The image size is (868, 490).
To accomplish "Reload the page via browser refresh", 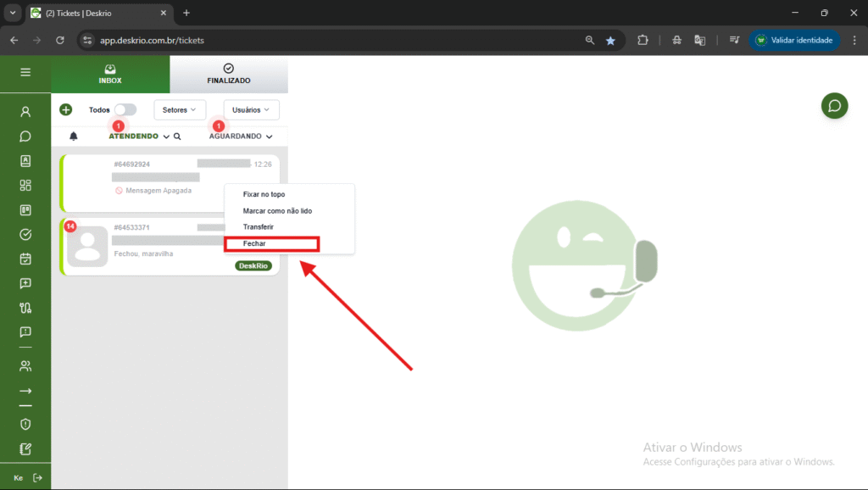I will (60, 41).
